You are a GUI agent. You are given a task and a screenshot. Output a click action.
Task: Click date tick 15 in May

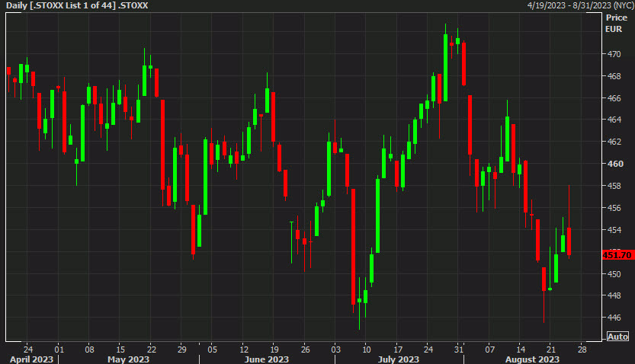point(120,350)
